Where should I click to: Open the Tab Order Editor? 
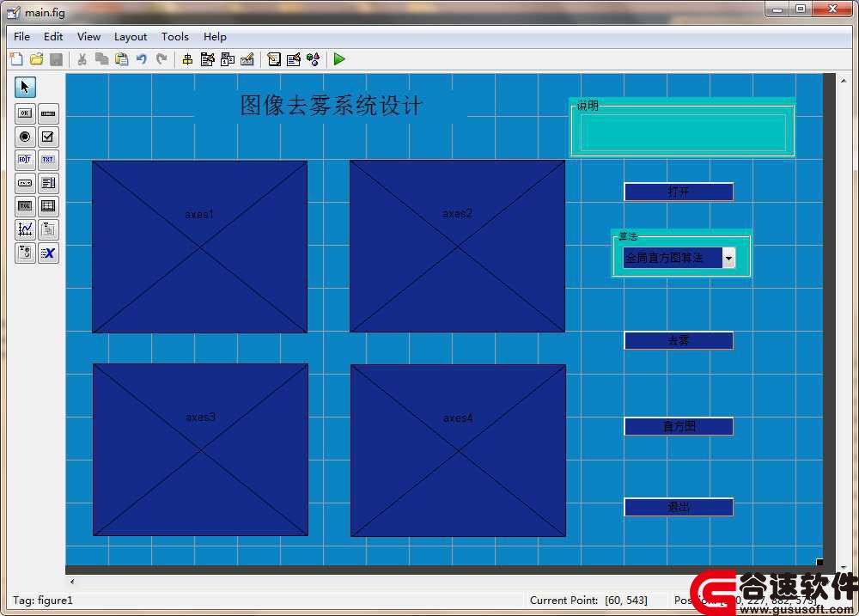[x=228, y=59]
